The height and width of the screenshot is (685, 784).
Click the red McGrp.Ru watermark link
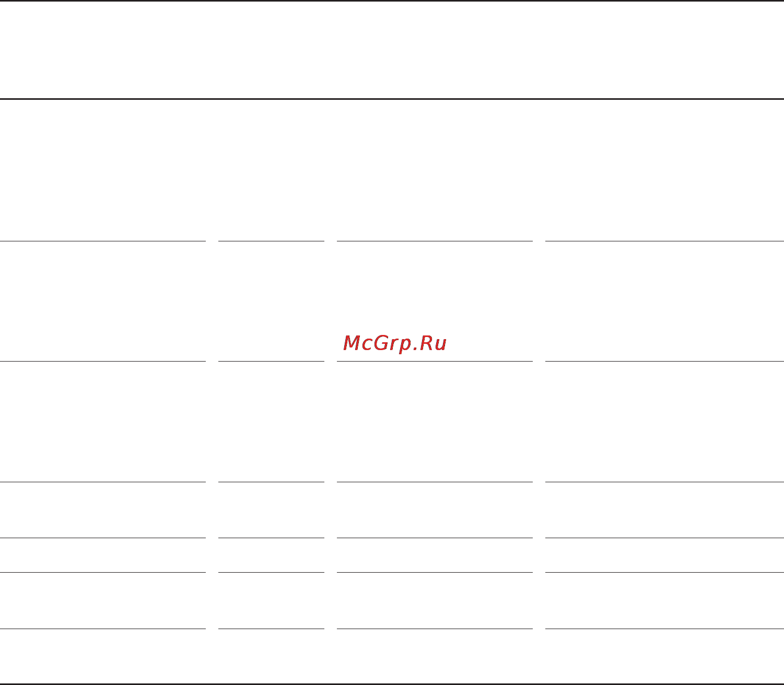(395, 343)
